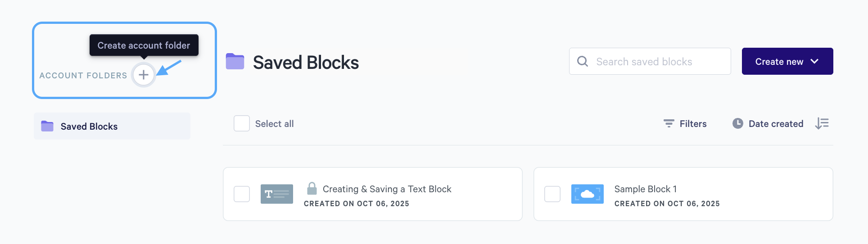Open the Filters options
Viewport: 868px width, 244px height.
[693, 124]
